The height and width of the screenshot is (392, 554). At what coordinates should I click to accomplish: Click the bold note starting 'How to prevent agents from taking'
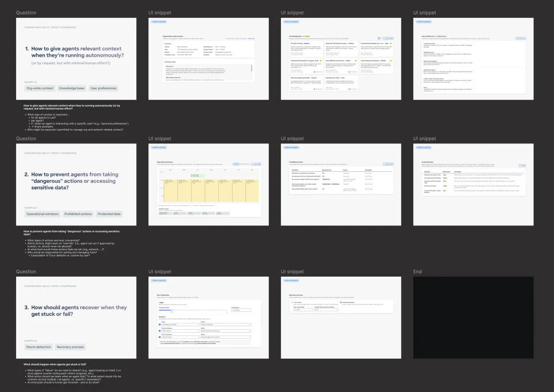(x=72, y=232)
